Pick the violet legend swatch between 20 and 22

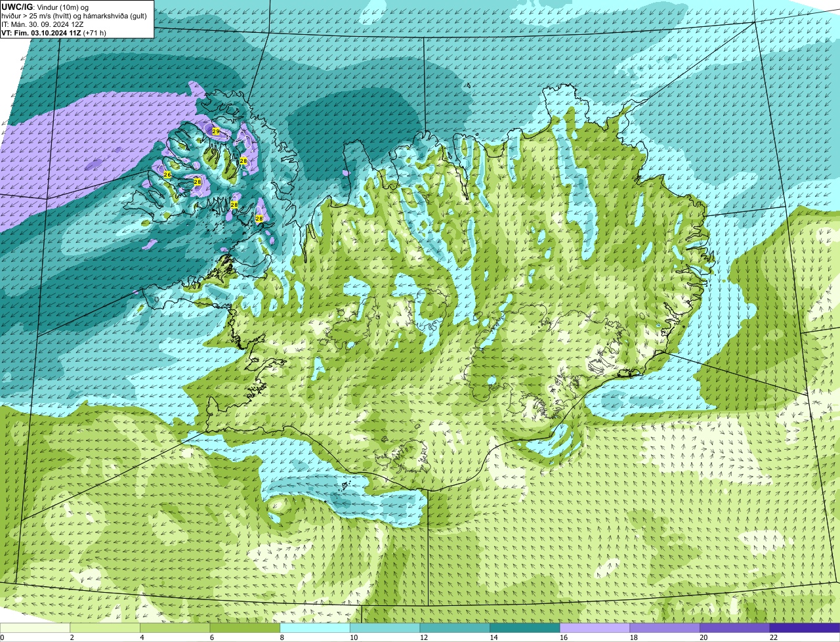pos(735,628)
